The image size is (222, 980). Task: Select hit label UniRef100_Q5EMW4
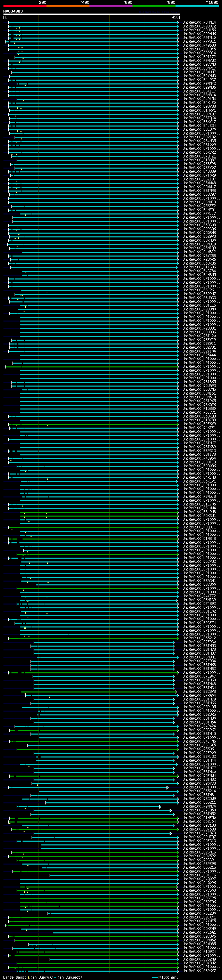(199, 775)
